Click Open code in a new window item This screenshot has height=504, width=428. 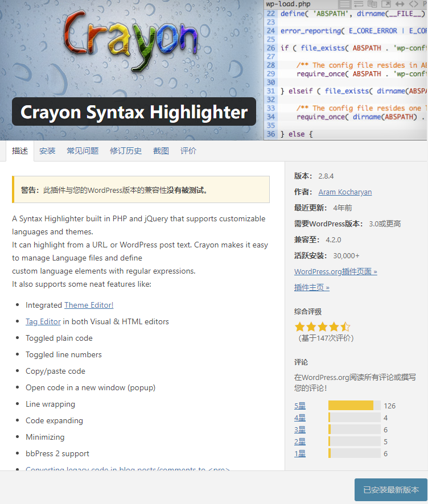pos(90,387)
